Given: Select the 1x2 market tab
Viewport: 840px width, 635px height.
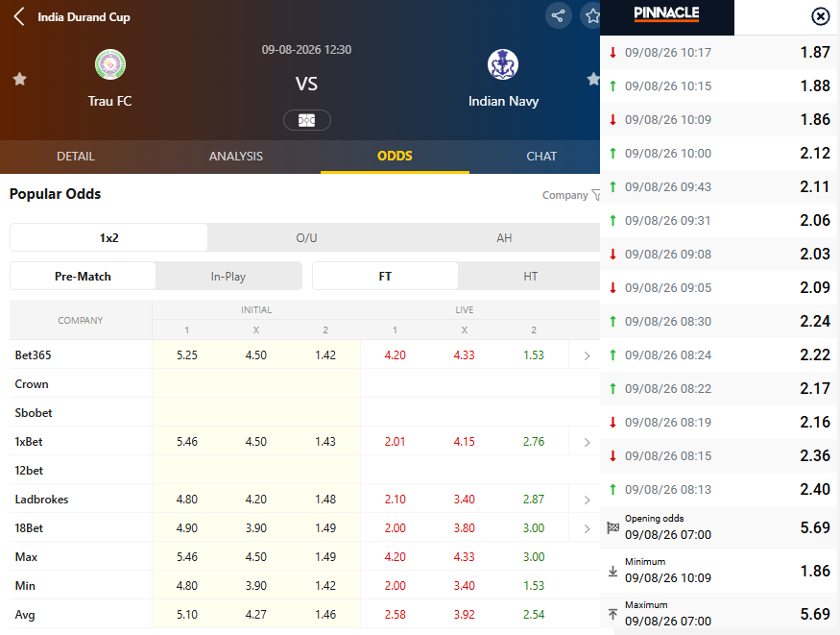Looking at the screenshot, I should (x=108, y=237).
